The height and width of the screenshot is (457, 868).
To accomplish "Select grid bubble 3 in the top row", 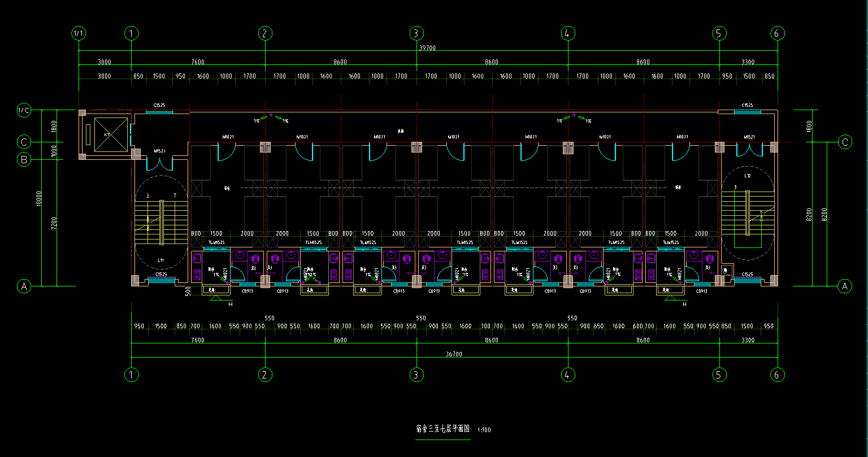I will [416, 33].
